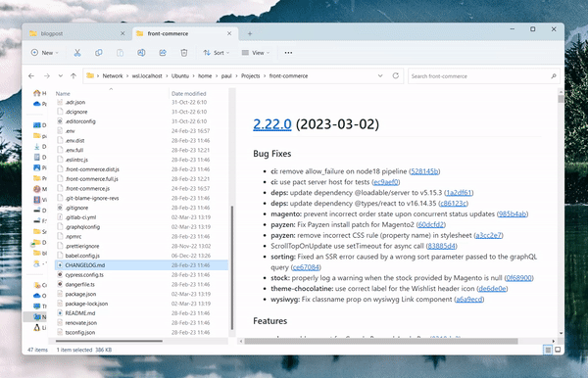588x378 pixels.
Task: Sort by the Name column header
Action: coord(63,94)
